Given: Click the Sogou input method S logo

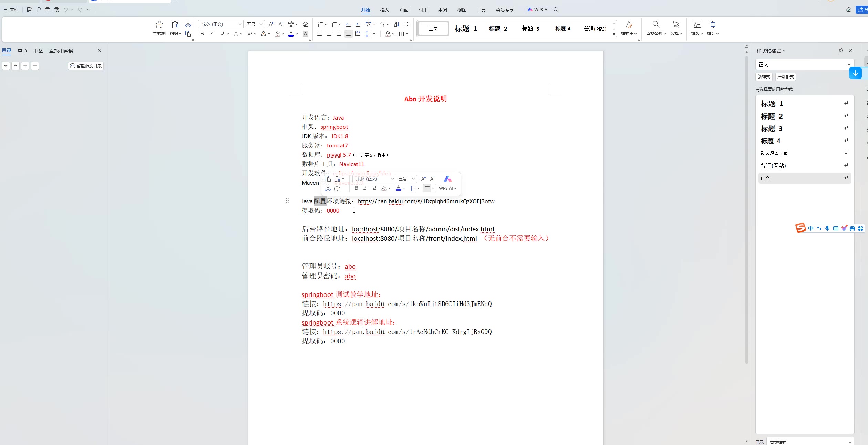Looking at the screenshot, I should (800, 228).
